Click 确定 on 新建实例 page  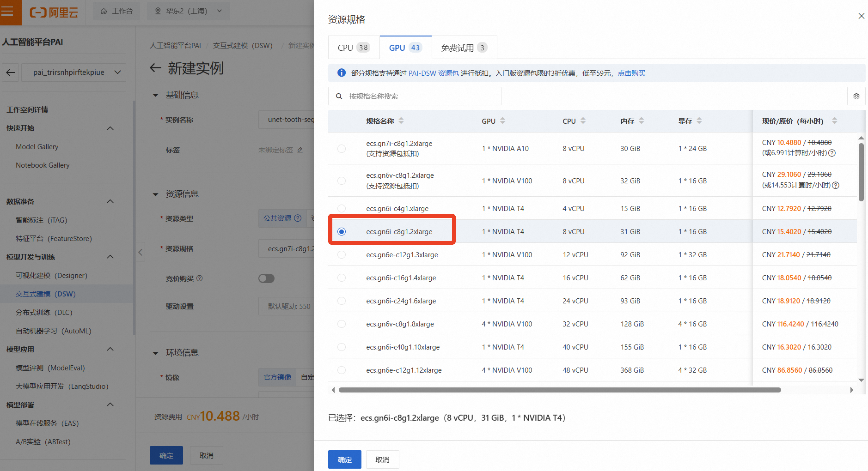coord(166,455)
